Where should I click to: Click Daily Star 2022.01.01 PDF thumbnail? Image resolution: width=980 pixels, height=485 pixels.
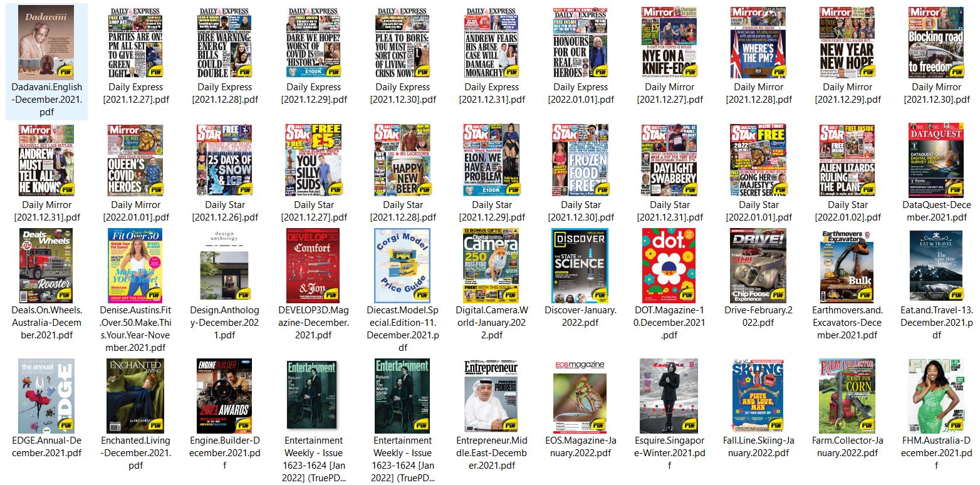coord(758,160)
